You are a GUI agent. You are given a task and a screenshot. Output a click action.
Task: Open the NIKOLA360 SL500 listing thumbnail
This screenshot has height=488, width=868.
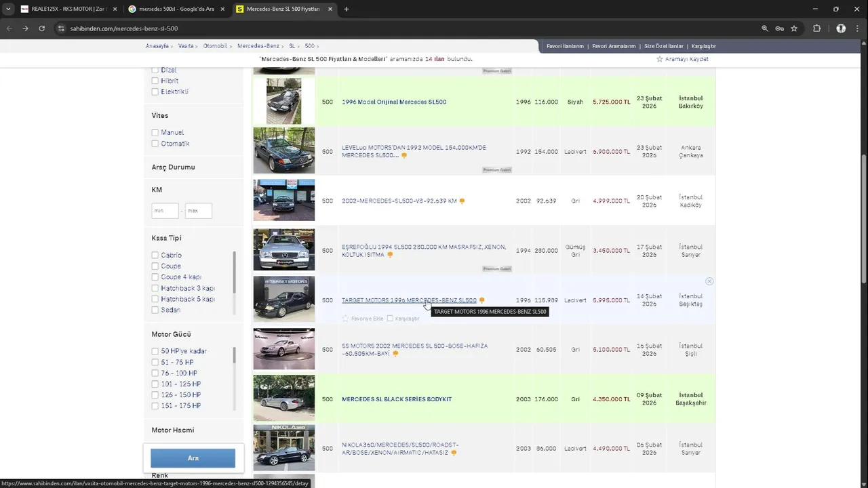tap(284, 448)
